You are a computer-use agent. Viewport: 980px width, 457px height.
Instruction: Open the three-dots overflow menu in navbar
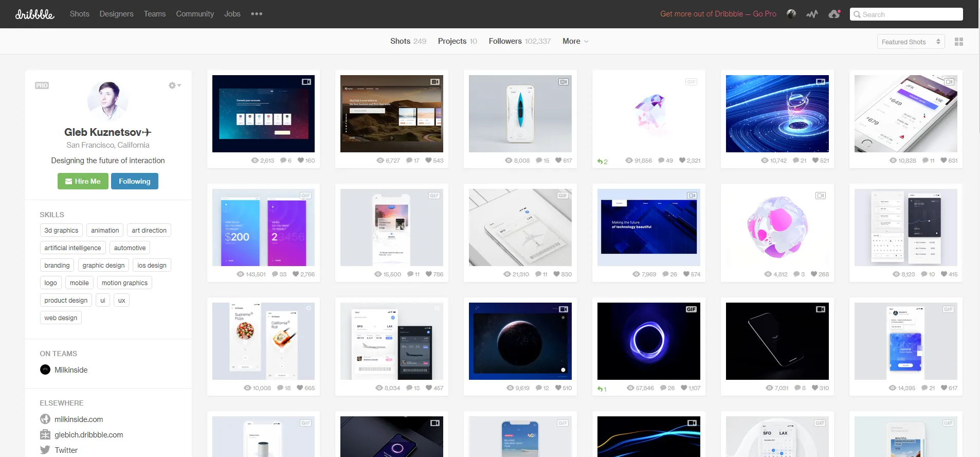coord(257,14)
